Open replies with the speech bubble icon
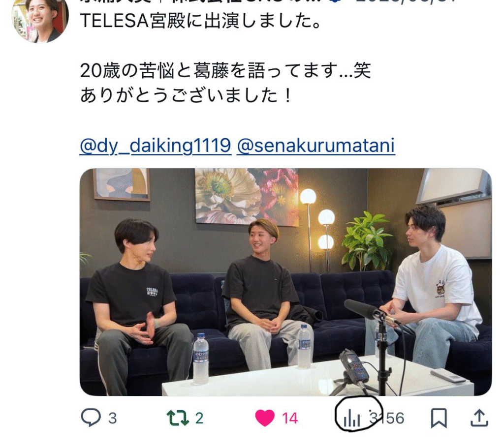Viewport: 504px width, 448px height. (x=91, y=418)
